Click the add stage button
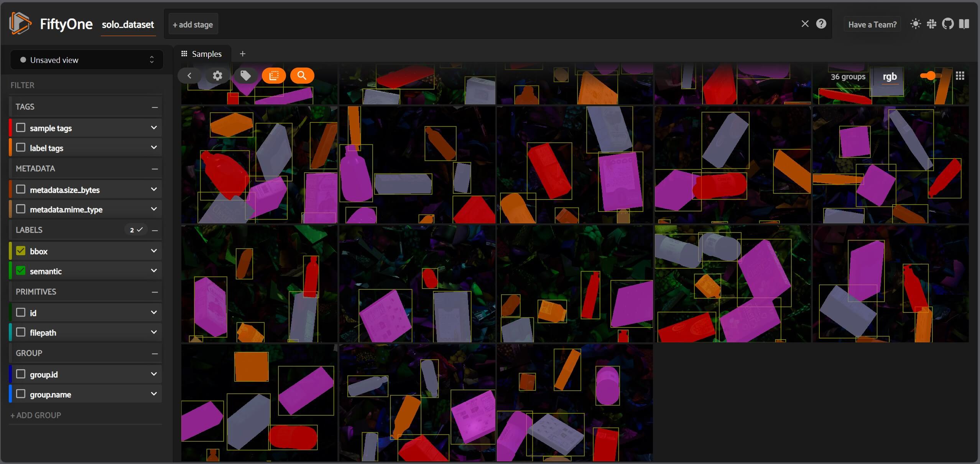980x464 pixels. coord(193,25)
